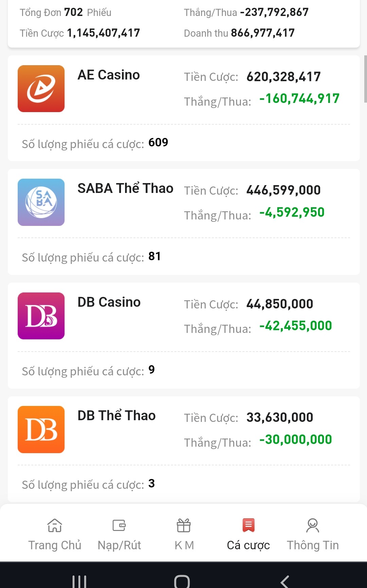
Task: Click the page scrollbar on right edge
Action: click(x=365, y=79)
